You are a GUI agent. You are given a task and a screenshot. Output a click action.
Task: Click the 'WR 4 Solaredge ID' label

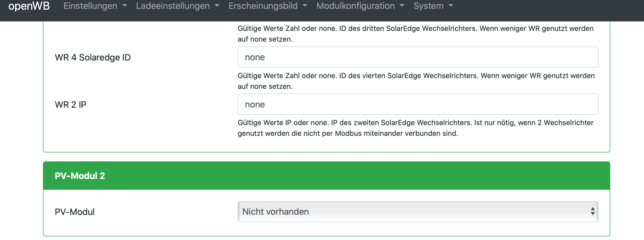(93, 57)
